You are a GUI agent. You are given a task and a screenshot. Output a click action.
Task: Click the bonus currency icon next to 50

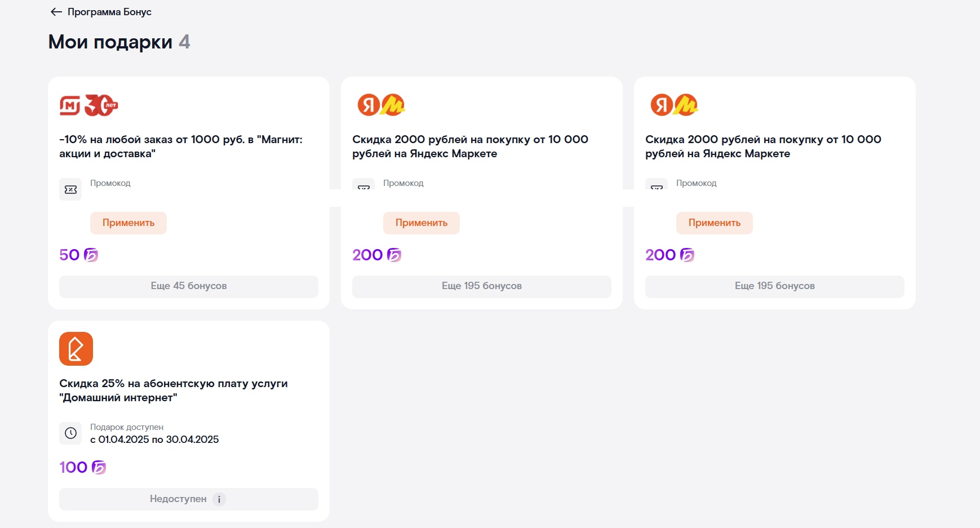(91, 255)
